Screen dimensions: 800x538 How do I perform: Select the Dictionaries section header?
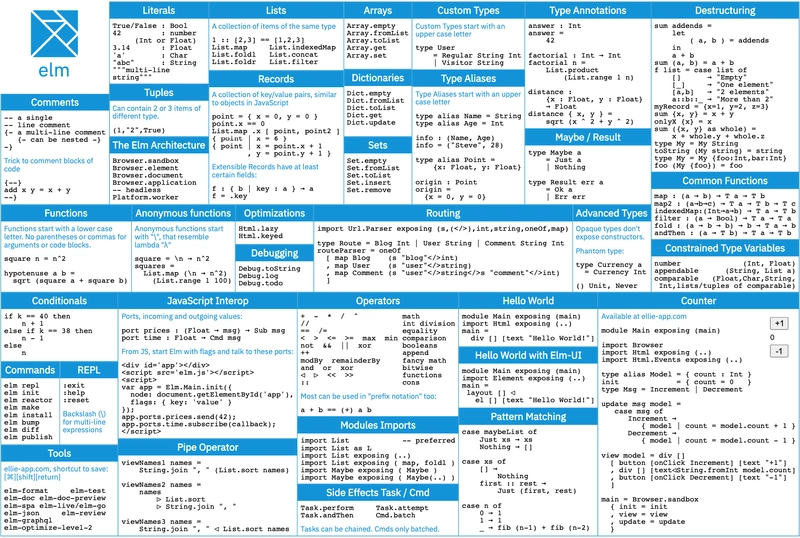point(378,78)
